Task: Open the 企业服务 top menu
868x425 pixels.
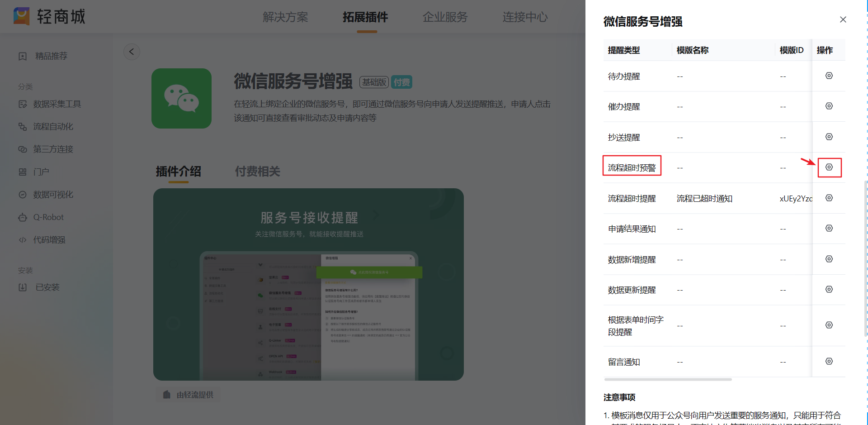Action: [445, 17]
